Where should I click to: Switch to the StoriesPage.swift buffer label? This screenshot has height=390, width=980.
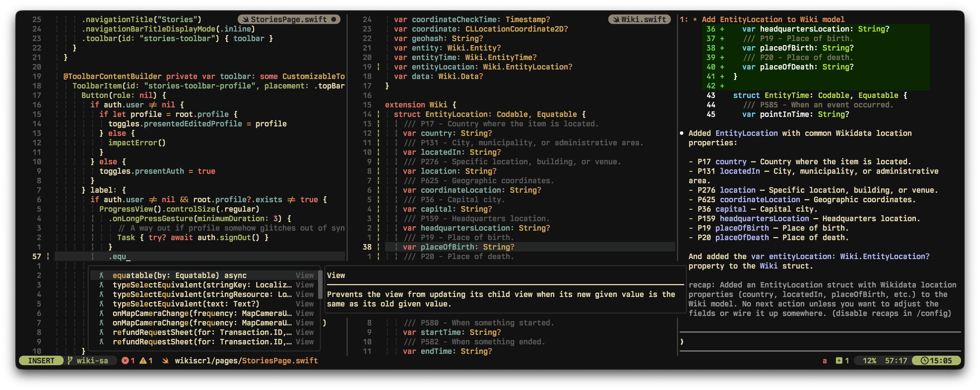[x=288, y=20]
